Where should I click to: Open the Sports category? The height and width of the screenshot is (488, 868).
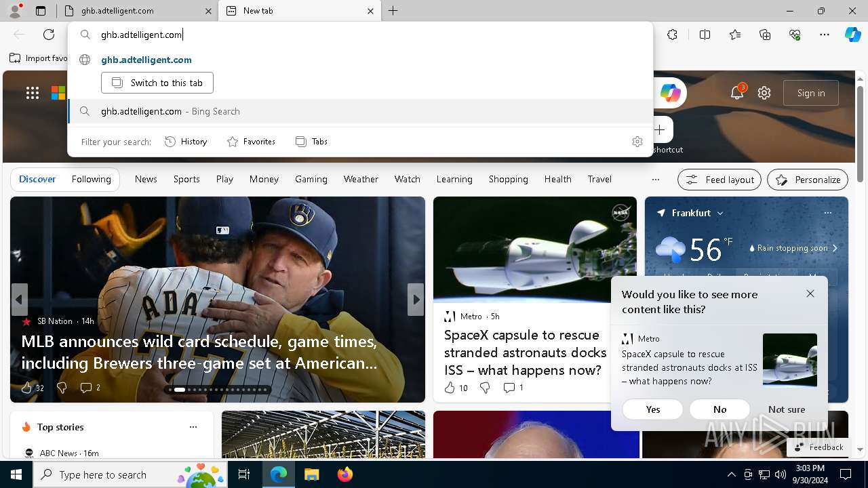tap(186, 180)
